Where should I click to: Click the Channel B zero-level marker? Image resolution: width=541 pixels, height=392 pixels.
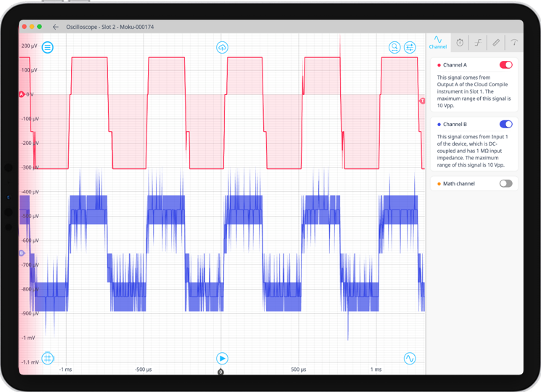[21, 253]
